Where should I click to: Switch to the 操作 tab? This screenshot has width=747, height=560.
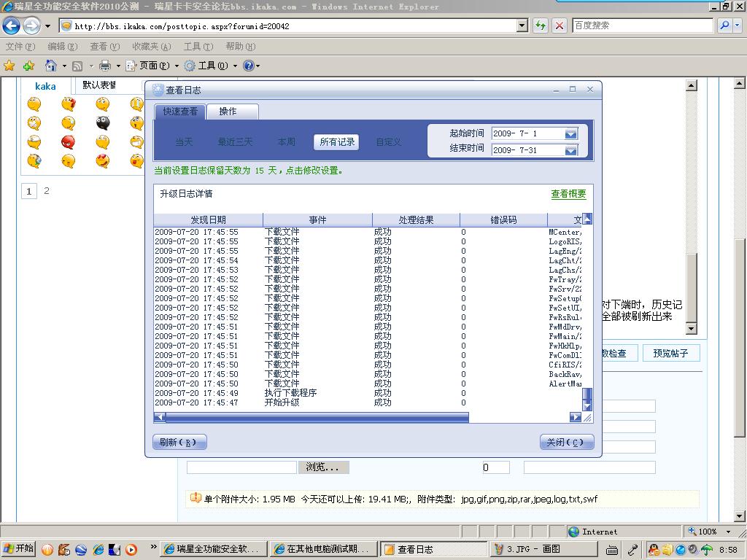[x=228, y=112]
